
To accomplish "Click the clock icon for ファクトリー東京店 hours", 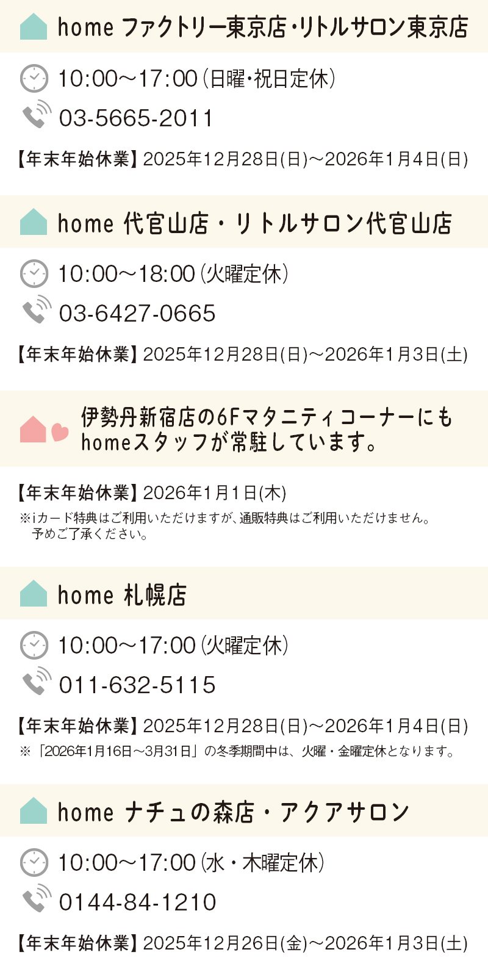I will pyautogui.click(x=34, y=79).
